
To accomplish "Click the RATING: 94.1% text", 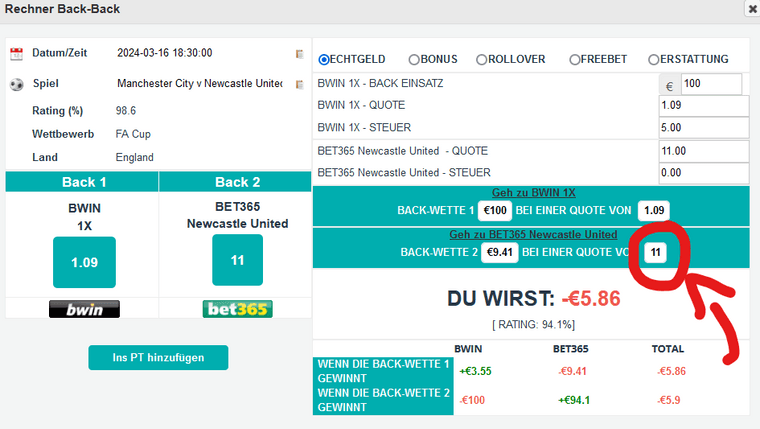I will coord(534,325).
